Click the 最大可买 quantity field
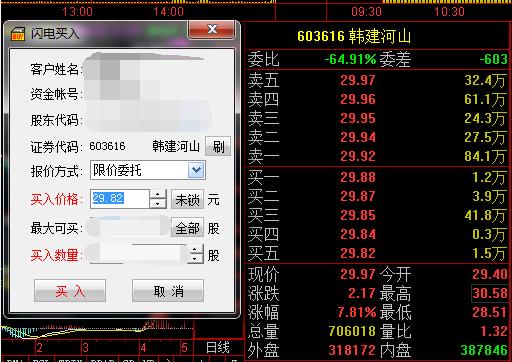This screenshot has width=512, height=362. [128, 227]
